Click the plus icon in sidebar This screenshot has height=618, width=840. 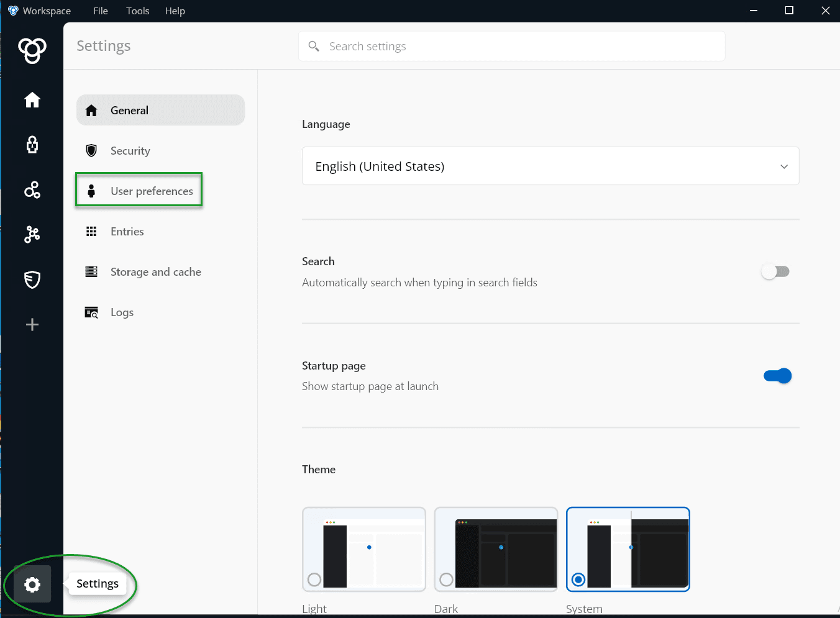click(32, 324)
